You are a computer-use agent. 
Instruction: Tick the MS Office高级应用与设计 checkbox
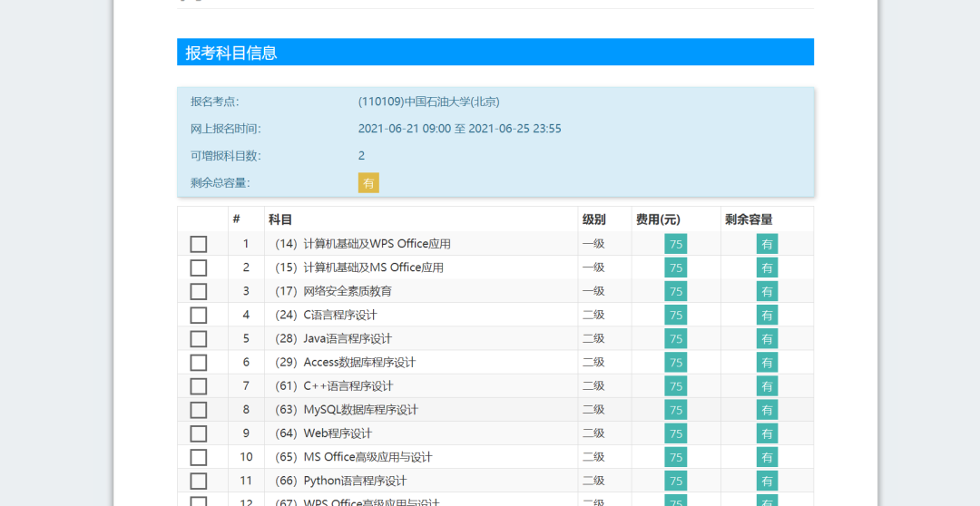(x=198, y=458)
